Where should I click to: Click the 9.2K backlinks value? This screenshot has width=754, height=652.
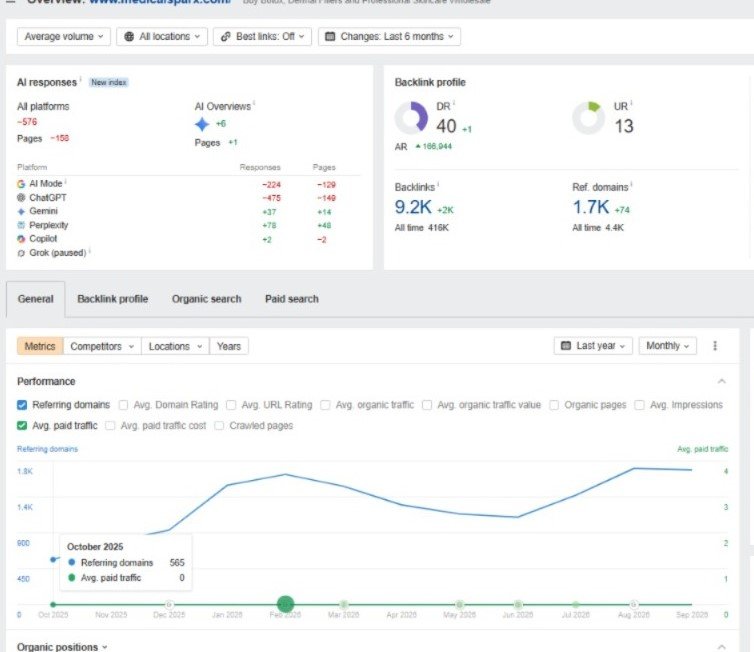413,207
